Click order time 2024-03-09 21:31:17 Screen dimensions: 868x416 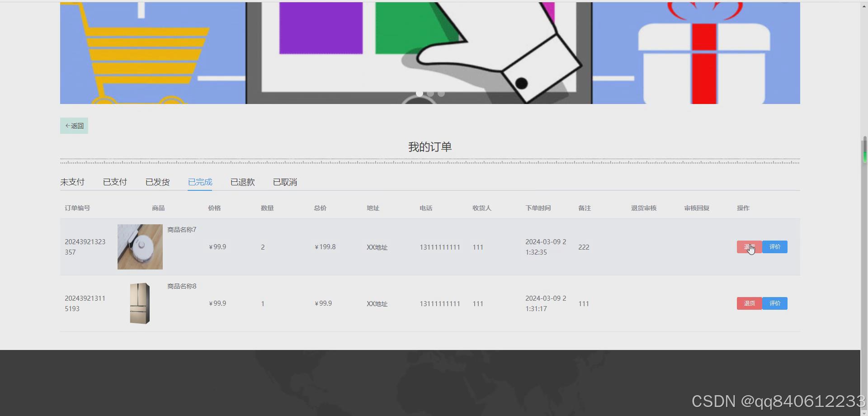click(546, 303)
